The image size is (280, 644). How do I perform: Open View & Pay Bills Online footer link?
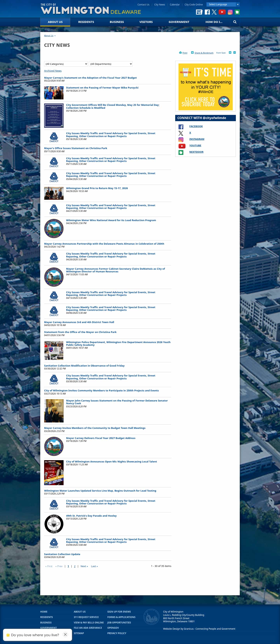pyautogui.click(x=89, y=622)
